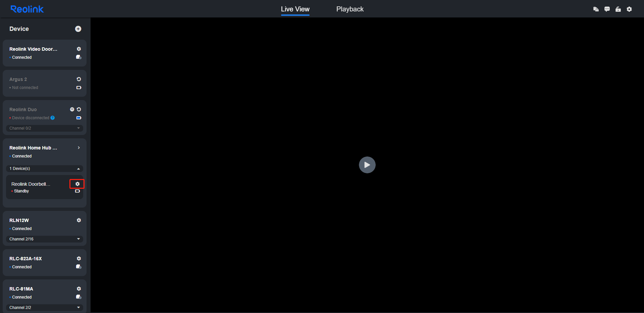Click the storage icon on RLC-81MA card
Viewport: 644px width, 313px height.
coord(79,297)
